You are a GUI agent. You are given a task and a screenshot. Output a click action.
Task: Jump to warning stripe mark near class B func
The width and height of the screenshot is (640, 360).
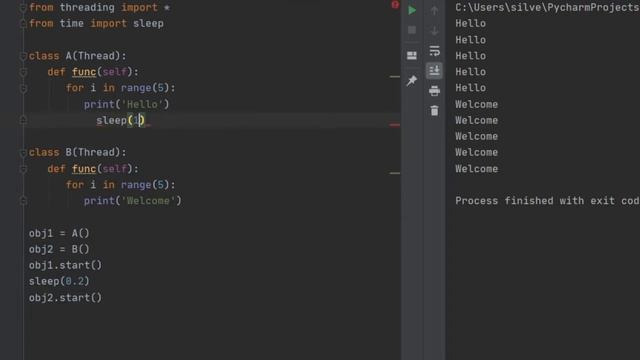click(395, 173)
